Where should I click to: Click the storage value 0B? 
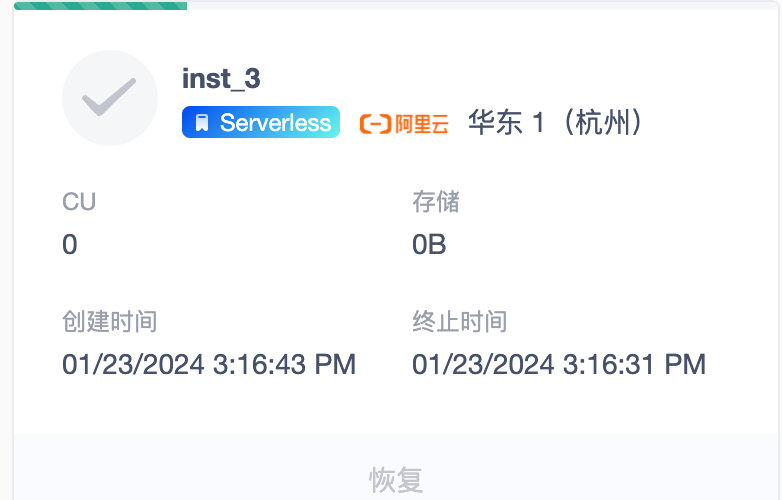coord(429,245)
